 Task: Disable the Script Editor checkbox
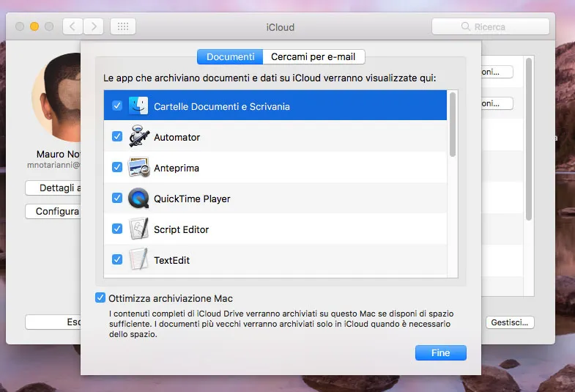[117, 229]
